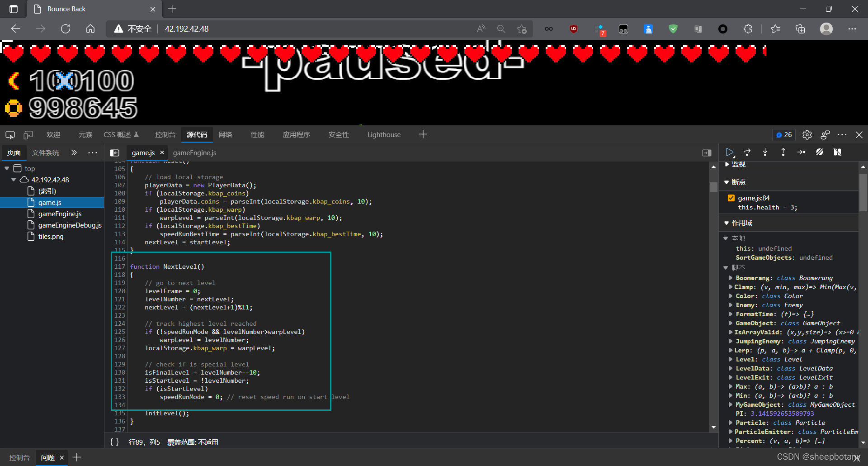Collapse the 42.192.42.48 domain node
Screen dimensions: 868x466
(x=14, y=180)
